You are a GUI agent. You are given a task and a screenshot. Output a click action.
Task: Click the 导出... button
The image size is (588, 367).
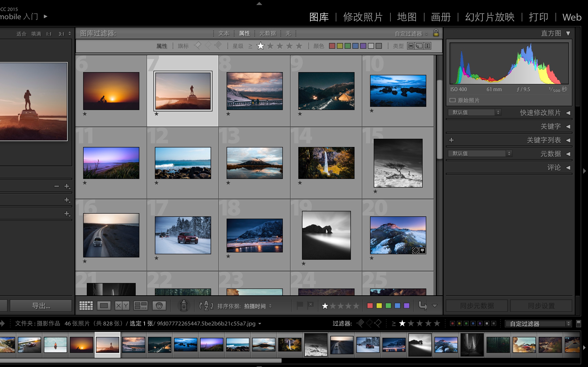click(x=41, y=306)
